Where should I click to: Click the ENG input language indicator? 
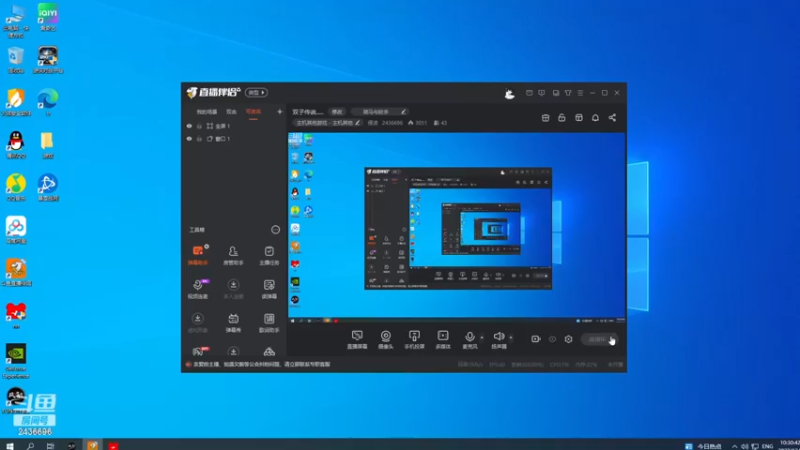tap(767, 446)
